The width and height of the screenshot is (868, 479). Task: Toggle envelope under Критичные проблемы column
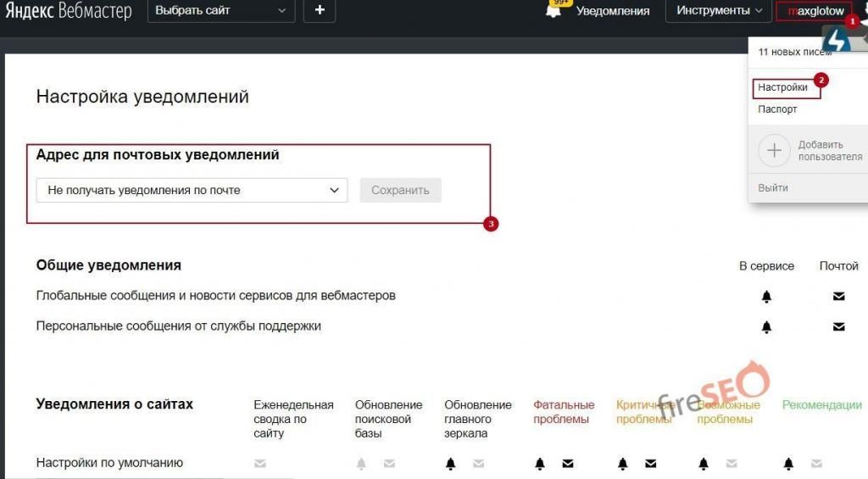pos(650,464)
